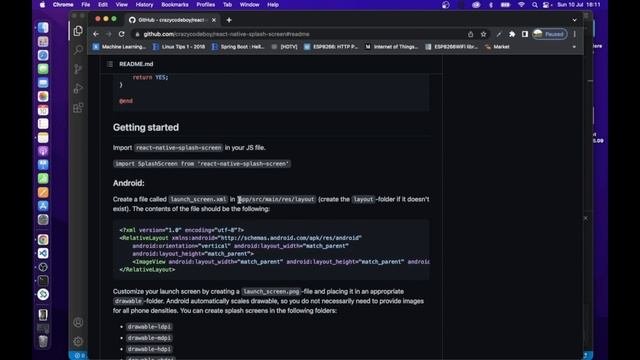This screenshot has width=640, height=360.
Task: Open Google Chrome from the Dock
Action: click(43, 240)
